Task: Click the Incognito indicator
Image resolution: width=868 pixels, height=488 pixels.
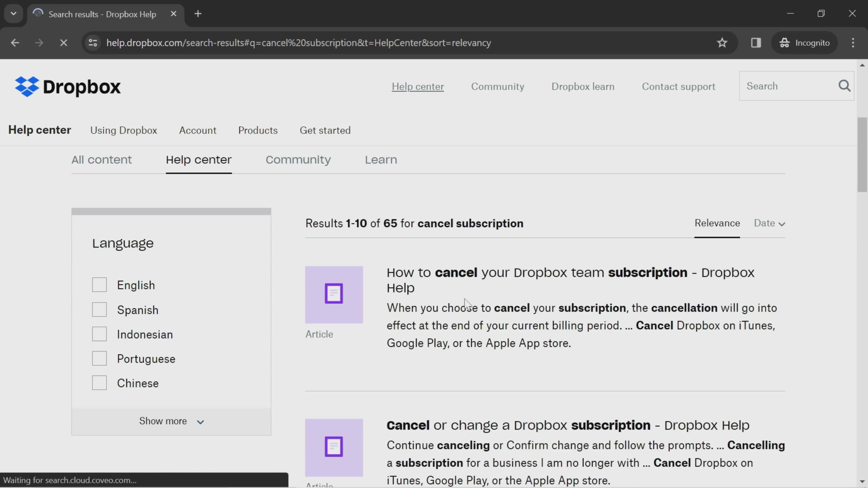Action: [x=804, y=43]
